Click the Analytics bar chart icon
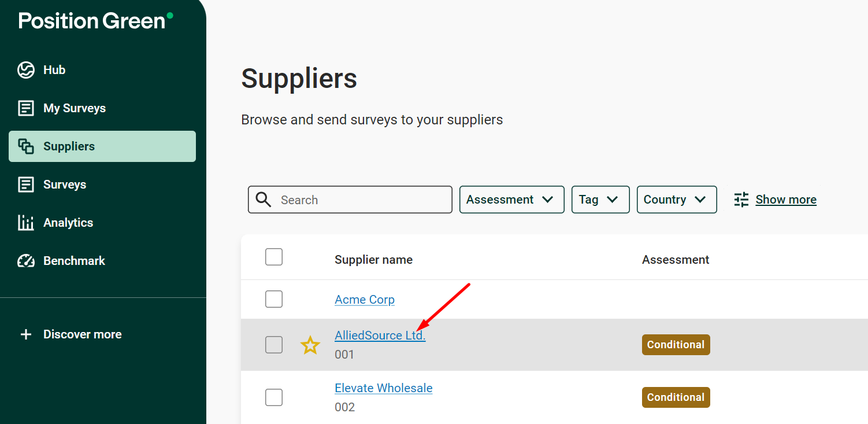868x424 pixels. click(26, 223)
